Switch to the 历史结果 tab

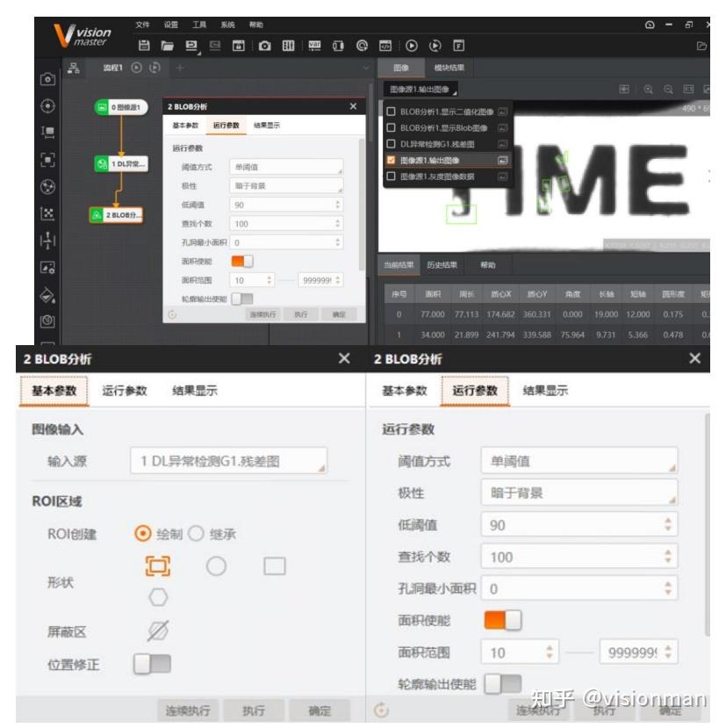pyautogui.click(x=444, y=263)
